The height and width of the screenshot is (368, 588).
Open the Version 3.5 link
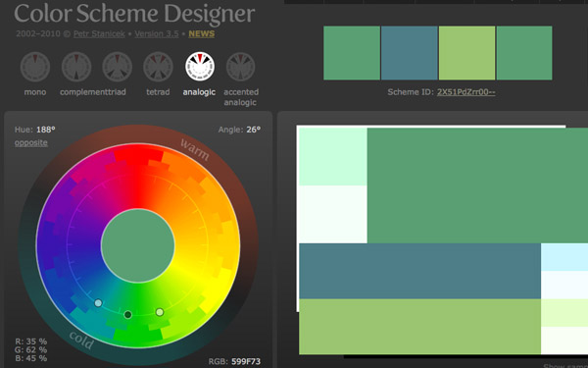point(157,33)
